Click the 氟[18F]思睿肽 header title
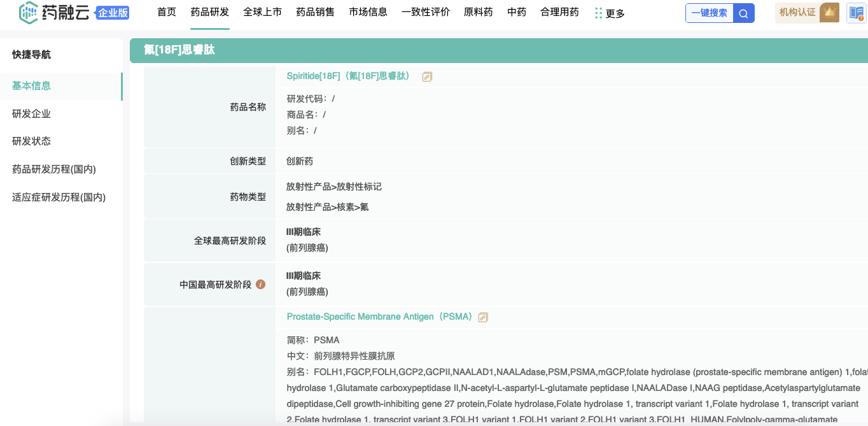 click(179, 50)
